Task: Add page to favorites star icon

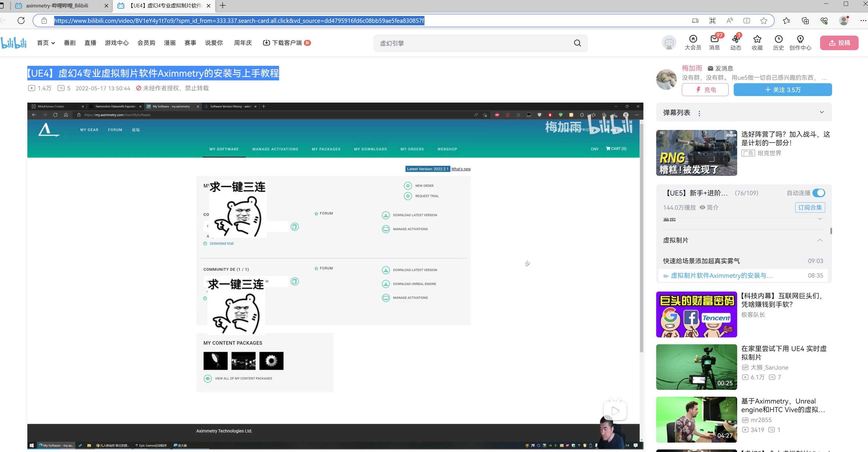Action: pyautogui.click(x=764, y=21)
